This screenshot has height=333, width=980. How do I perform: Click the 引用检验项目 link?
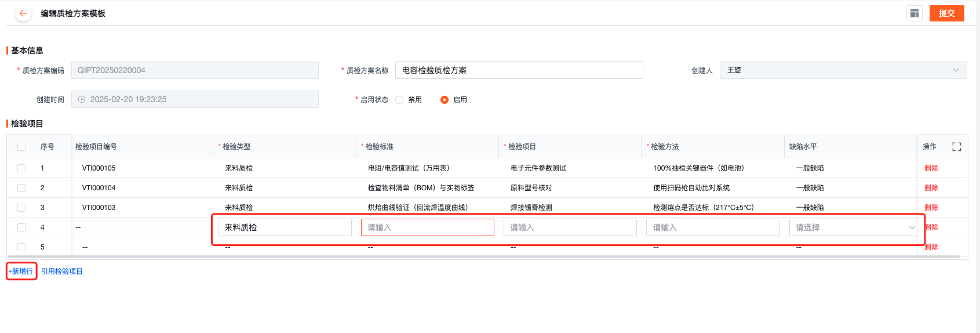pyautogui.click(x=62, y=272)
